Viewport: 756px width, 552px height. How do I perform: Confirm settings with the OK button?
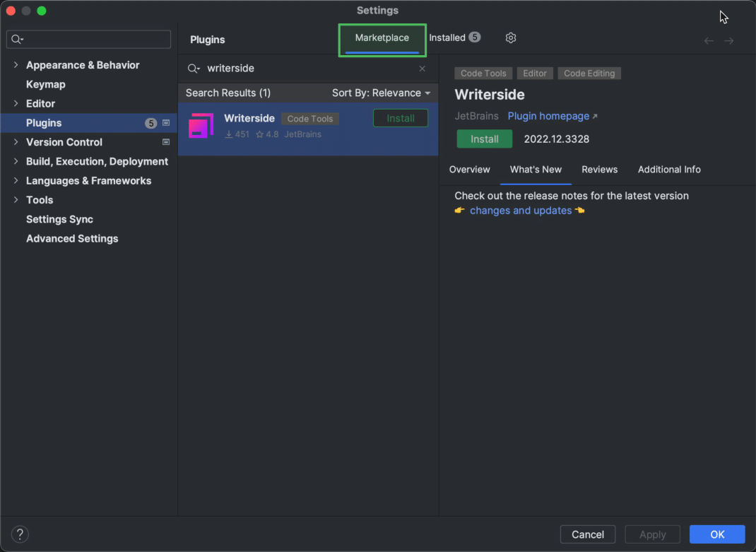717,534
